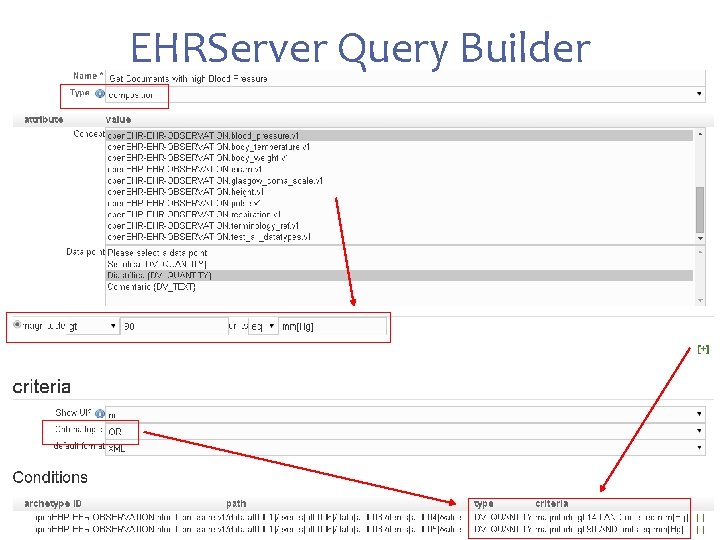Open the magnitude operator dropdown set to gt

(92, 326)
